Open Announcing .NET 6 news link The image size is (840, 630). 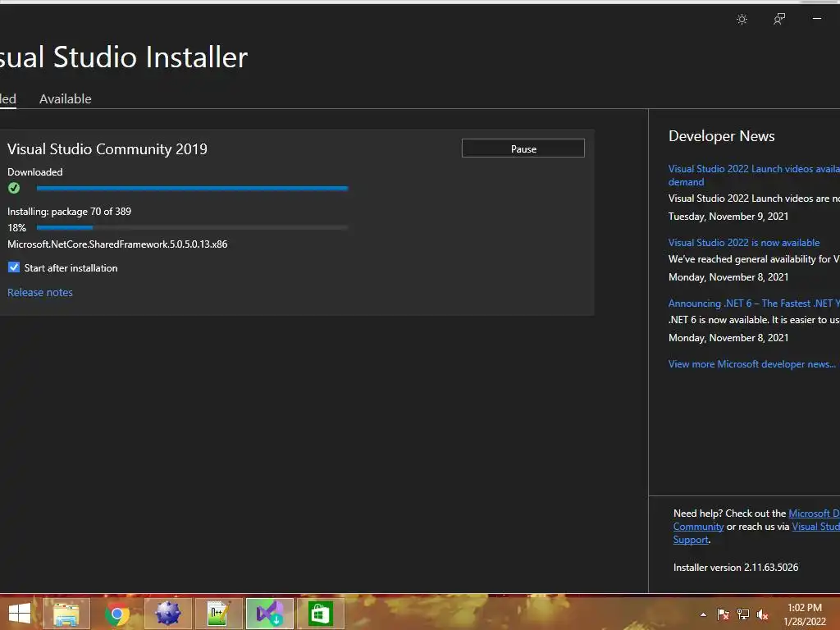(754, 304)
